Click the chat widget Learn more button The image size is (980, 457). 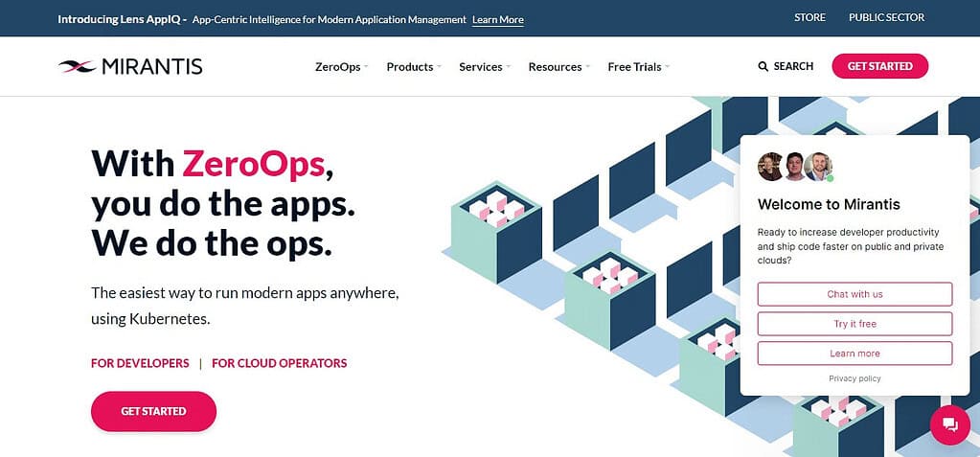point(855,354)
